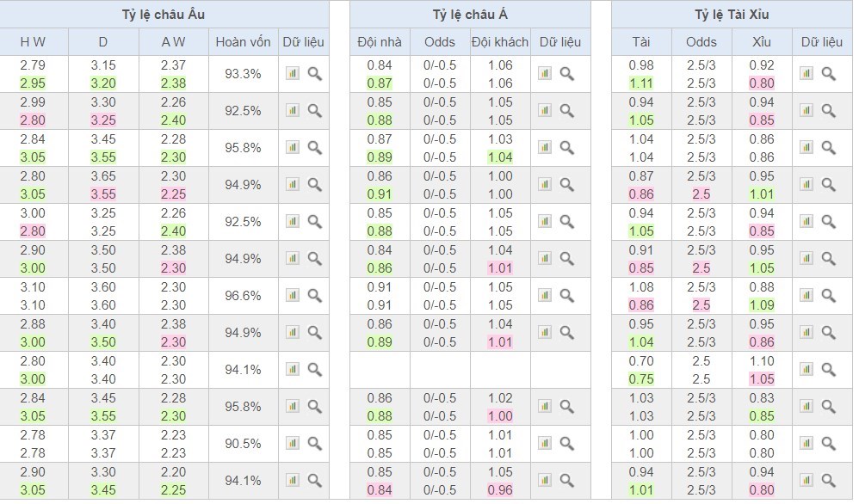Select the Tỷ lệ Tài Xỉu header
The height and width of the screenshot is (504, 859).
point(732,15)
